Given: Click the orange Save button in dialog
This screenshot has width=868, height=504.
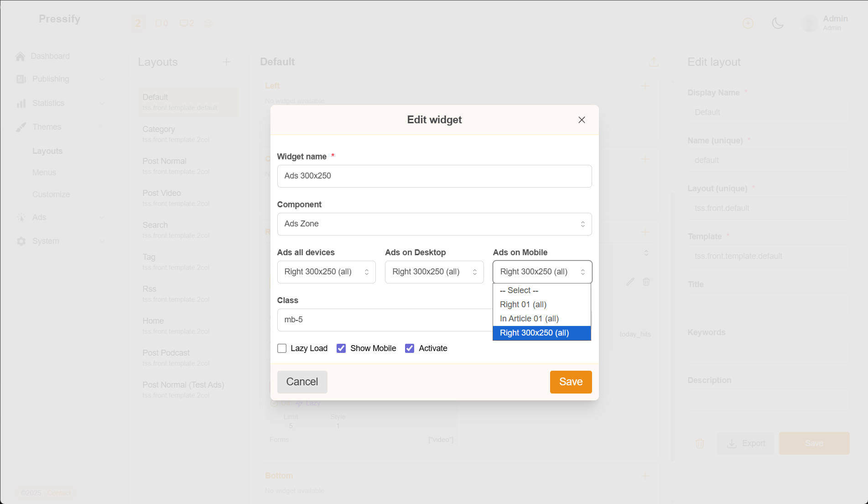Looking at the screenshot, I should (x=570, y=382).
